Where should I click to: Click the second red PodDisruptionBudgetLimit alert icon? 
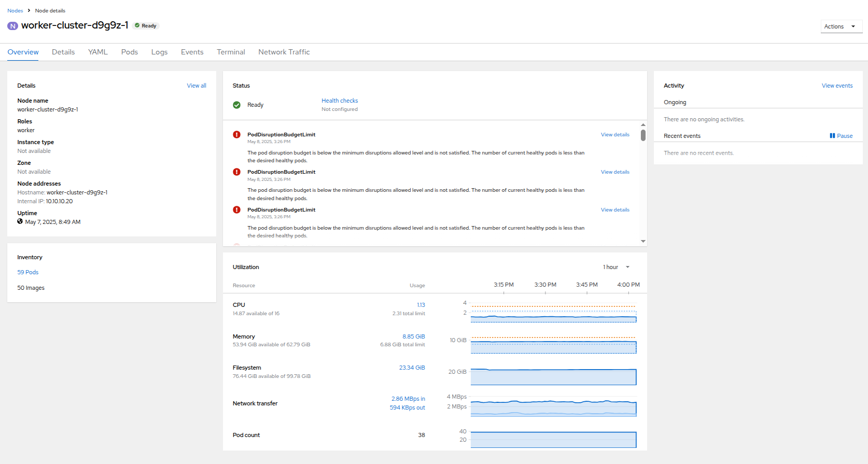pyautogui.click(x=237, y=172)
